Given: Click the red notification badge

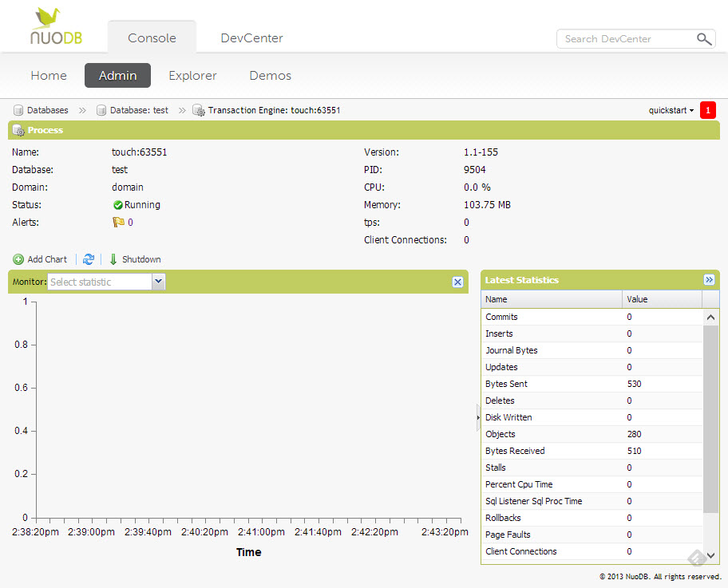Looking at the screenshot, I should coord(707,110).
